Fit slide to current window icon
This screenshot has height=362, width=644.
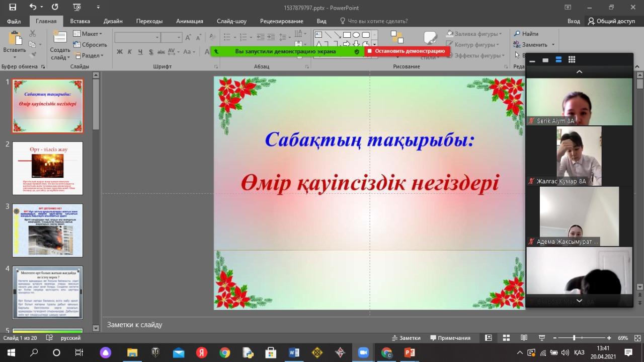[x=633, y=338]
